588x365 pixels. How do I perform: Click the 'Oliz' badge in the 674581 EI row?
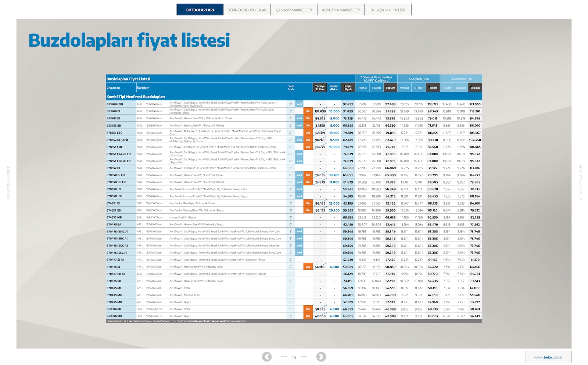pos(308,203)
